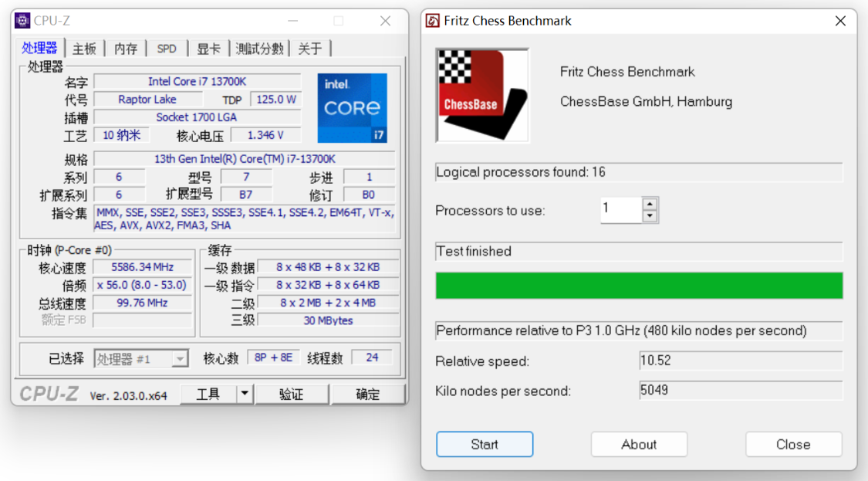Click the ChessBase logo image

pos(482,95)
